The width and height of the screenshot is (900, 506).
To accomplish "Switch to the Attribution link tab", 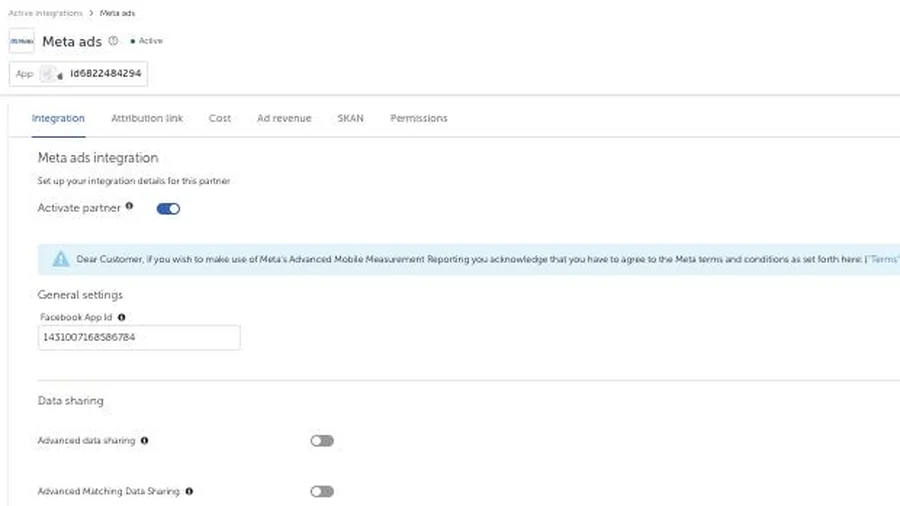I will pyautogui.click(x=147, y=118).
